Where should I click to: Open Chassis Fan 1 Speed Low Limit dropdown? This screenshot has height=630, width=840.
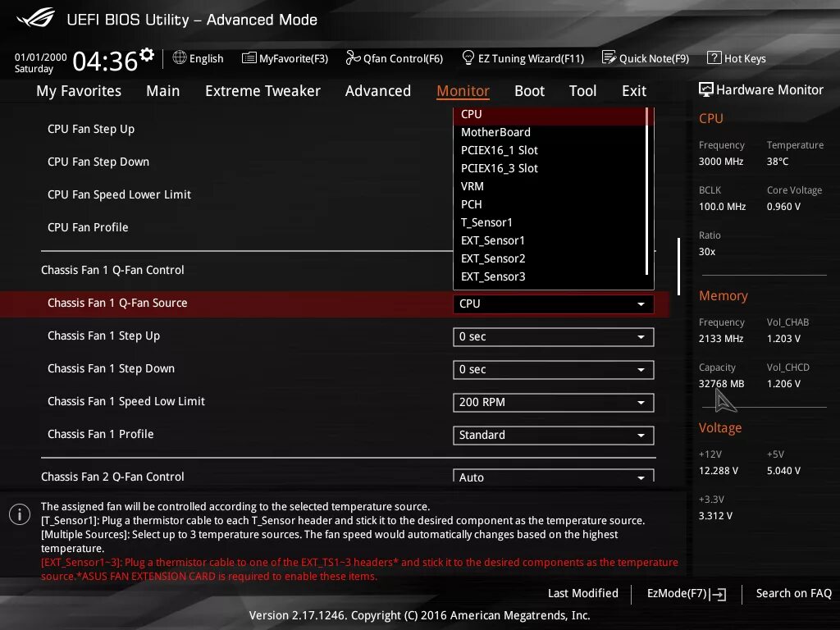(554, 402)
